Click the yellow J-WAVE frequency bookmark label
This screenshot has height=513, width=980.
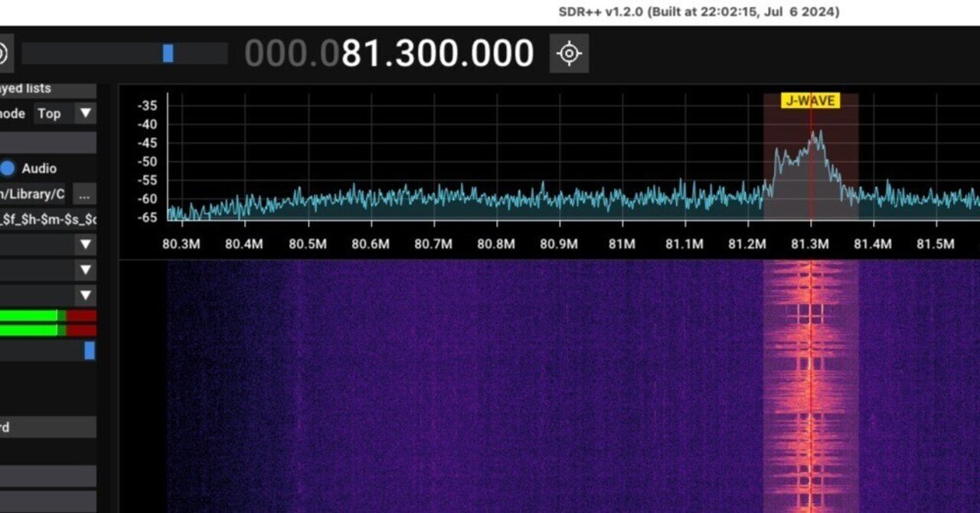pos(810,100)
